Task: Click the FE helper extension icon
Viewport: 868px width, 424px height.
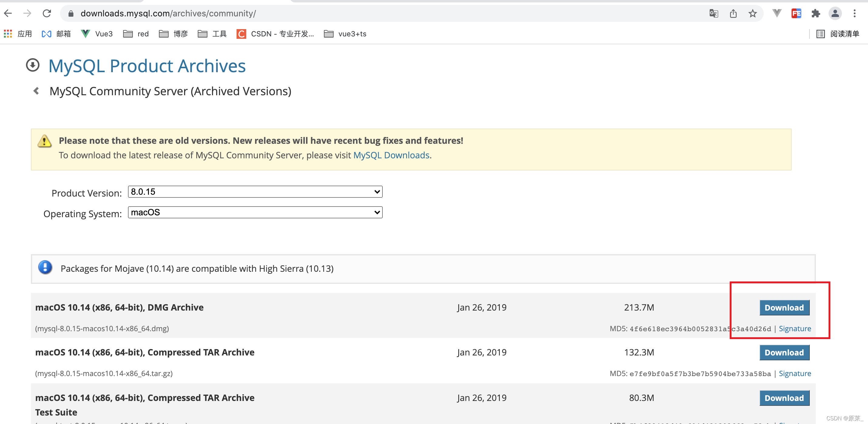Action: click(796, 13)
